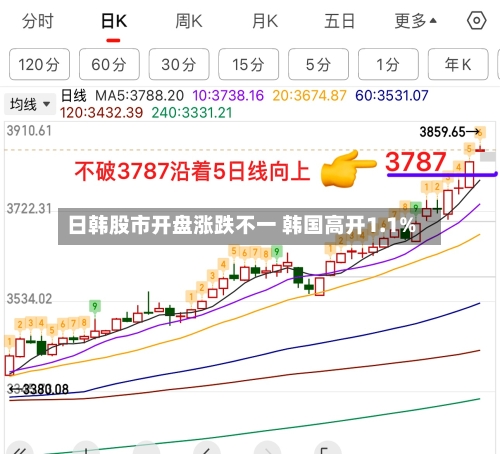Viewport: 500px width, 454px height.
Task: Click the MA5:3788.20 value
Action: coord(139,96)
